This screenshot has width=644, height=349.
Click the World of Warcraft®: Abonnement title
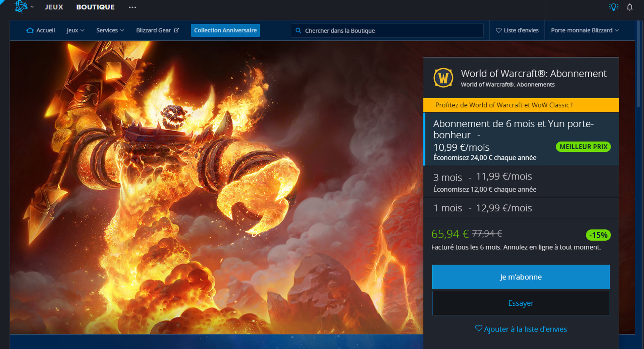[x=534, y=73]
